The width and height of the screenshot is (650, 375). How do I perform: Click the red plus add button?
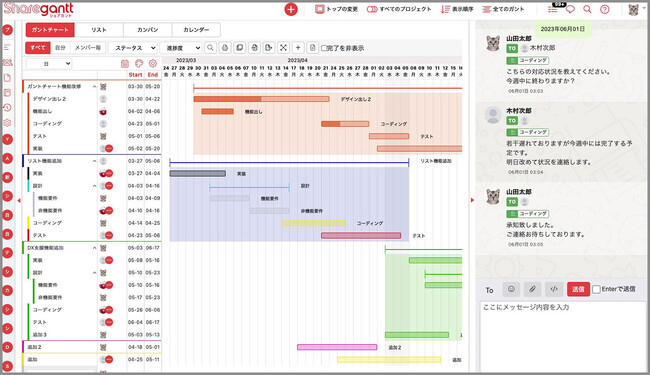[x=291, y=9]
